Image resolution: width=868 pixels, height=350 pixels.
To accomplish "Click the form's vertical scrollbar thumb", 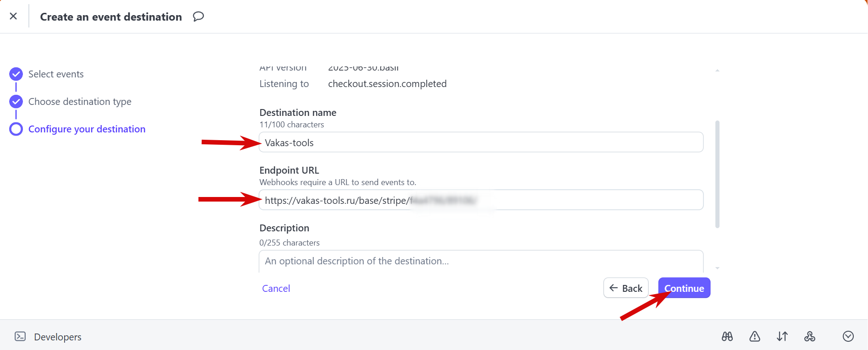I will click(x=717, y=174).
